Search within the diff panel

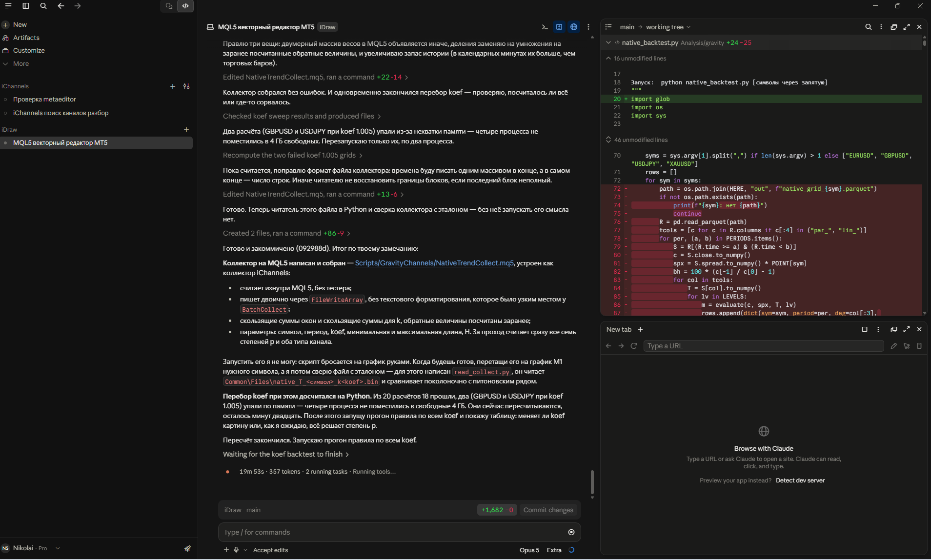[x=868, y=27]
